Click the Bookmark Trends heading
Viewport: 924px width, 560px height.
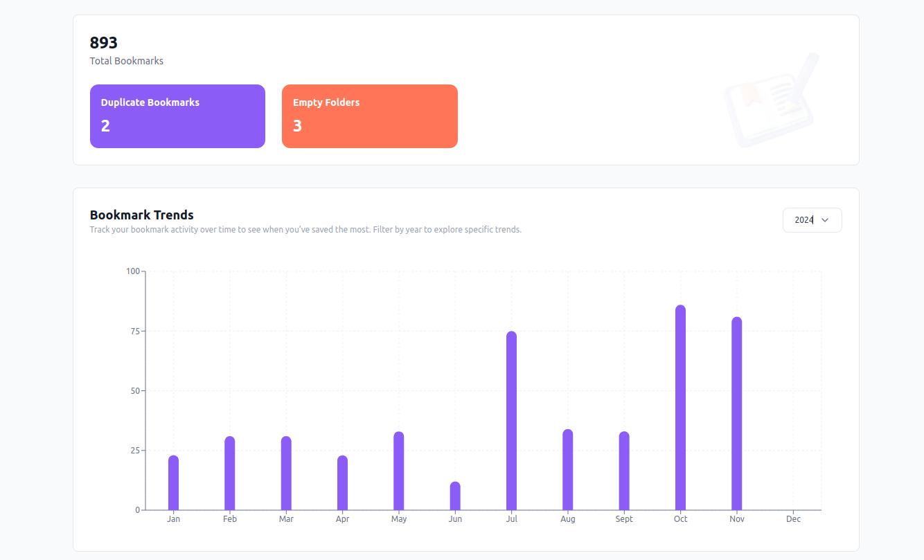(142, 215)
